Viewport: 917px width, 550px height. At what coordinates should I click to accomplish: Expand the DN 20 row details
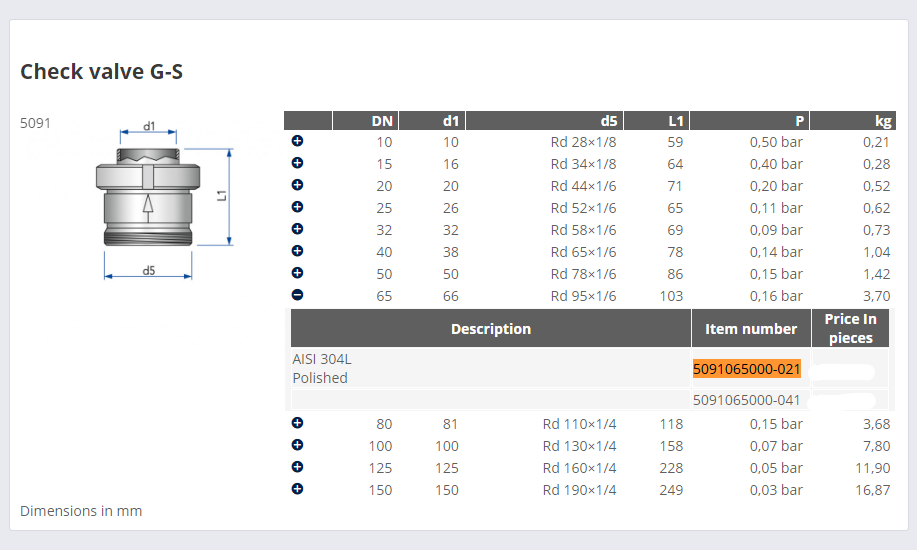(x=297, y=185)
